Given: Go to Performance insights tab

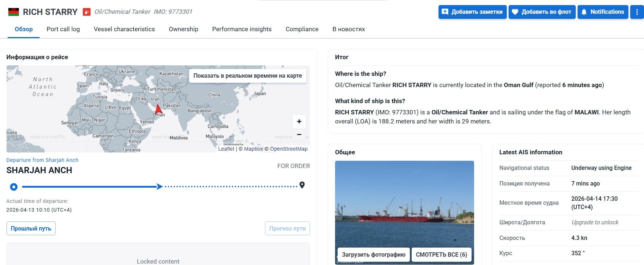Looking at the screenshot, I should click(x=242, y=29).
